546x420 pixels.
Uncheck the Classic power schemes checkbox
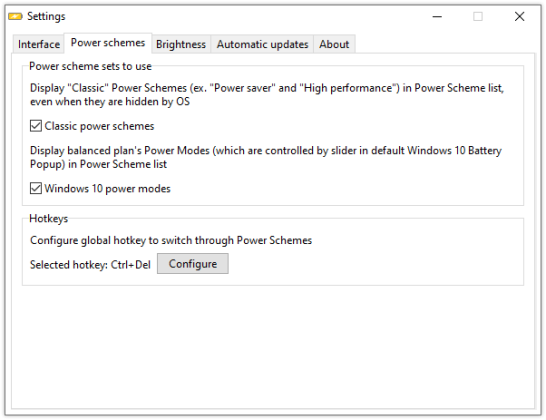36,126
